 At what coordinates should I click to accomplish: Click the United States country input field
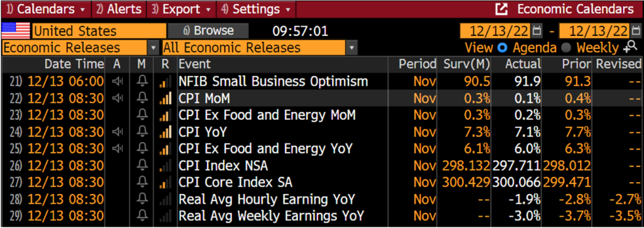pyautogui.click(x=99, y=31)
